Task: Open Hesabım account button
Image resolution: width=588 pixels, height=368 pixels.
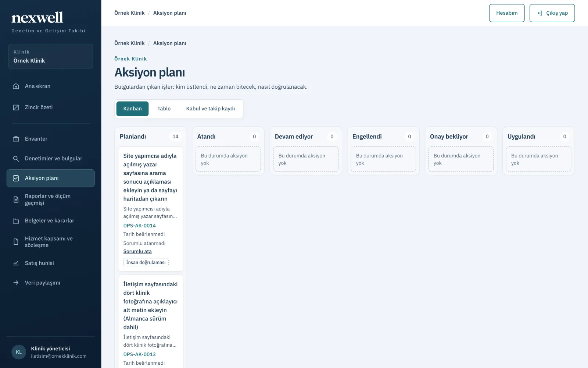Action: pos(507,13)
